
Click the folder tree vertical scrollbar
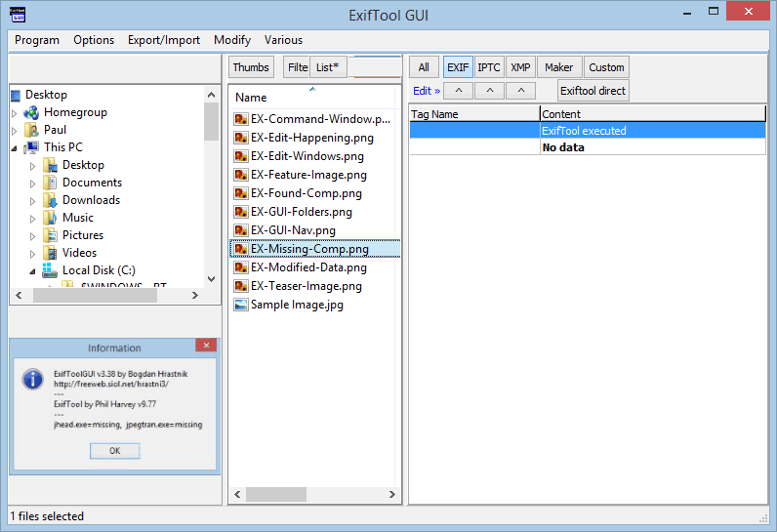point(211,195)
